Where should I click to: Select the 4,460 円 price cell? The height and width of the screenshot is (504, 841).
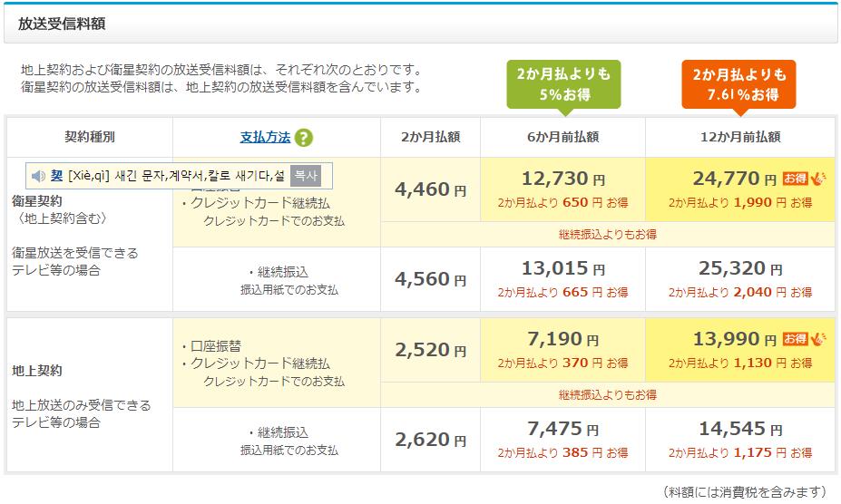coord(430,189)
